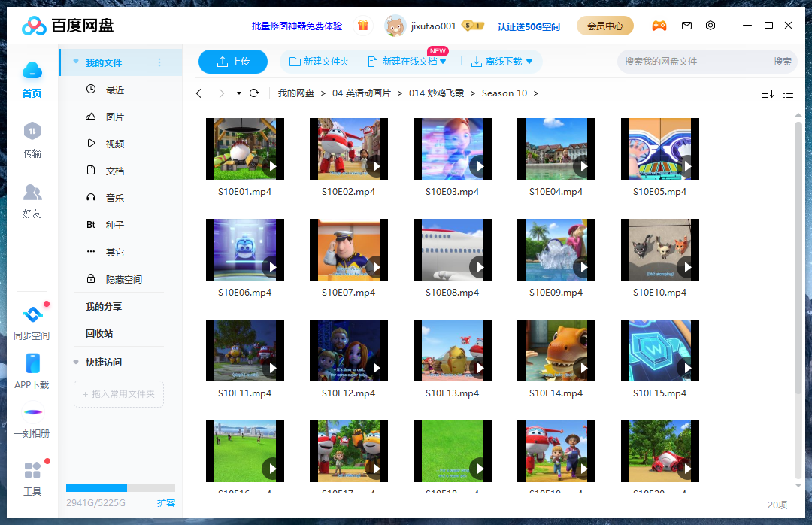The width and height of the screenshot is (812, 525).
Task: Click the gold coin badge beside username
Action: click(472, 26)
